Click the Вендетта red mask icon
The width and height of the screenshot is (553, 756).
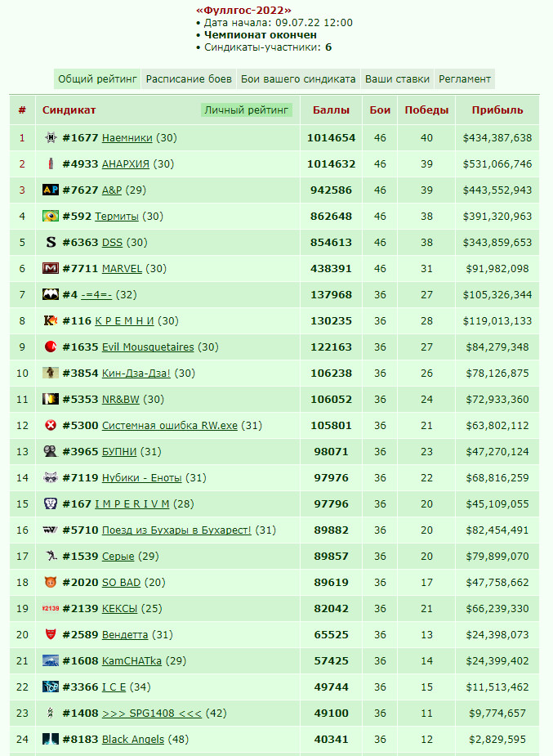(x=51, y=634)
